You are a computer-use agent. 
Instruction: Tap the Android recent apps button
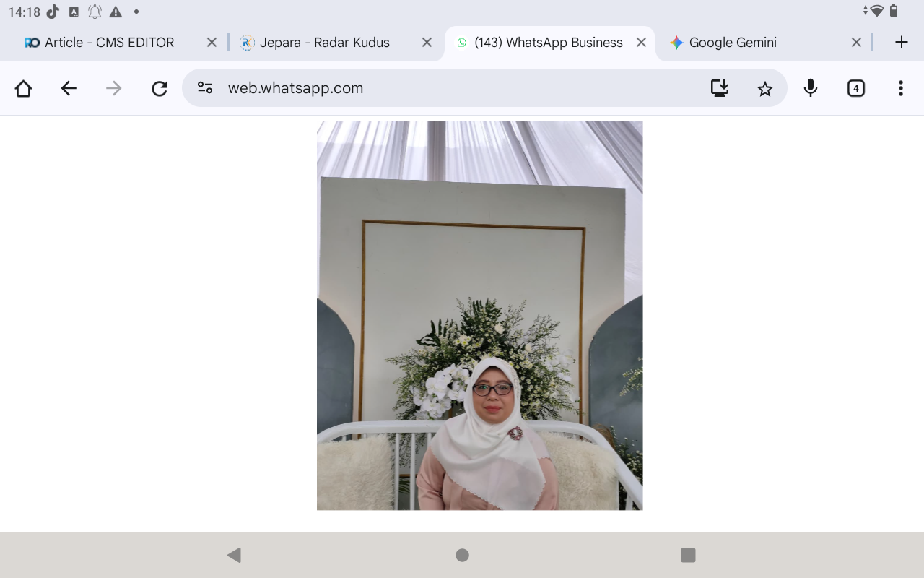coord(688,555)
